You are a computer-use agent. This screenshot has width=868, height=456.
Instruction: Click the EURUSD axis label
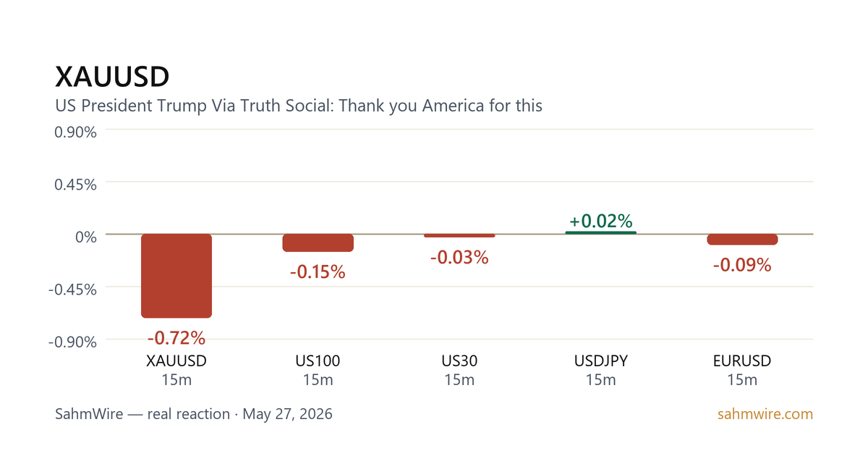742,360
